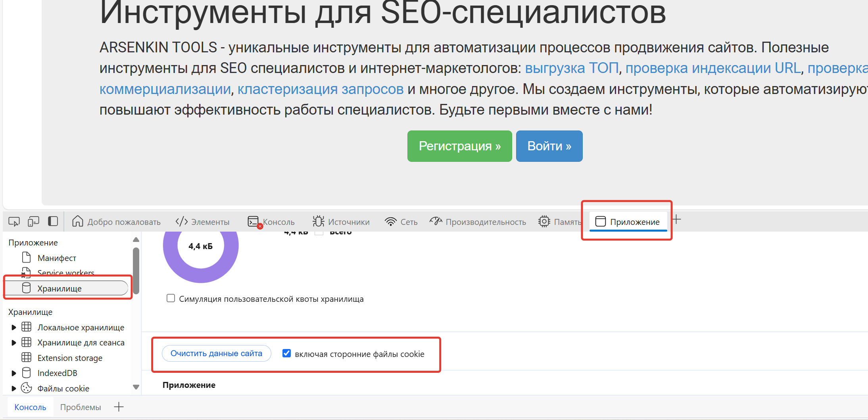This screenshot has height=420, width=868.
Task: Select the Приложение tab
Action: [x=628, y=222]
